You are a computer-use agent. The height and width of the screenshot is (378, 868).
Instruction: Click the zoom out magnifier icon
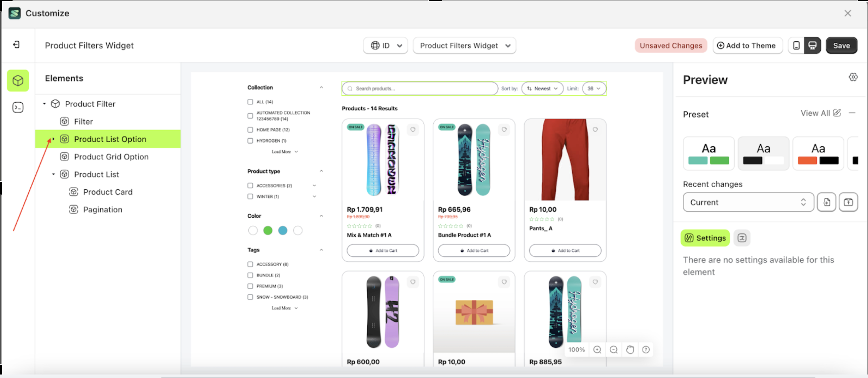click(614, 350)
